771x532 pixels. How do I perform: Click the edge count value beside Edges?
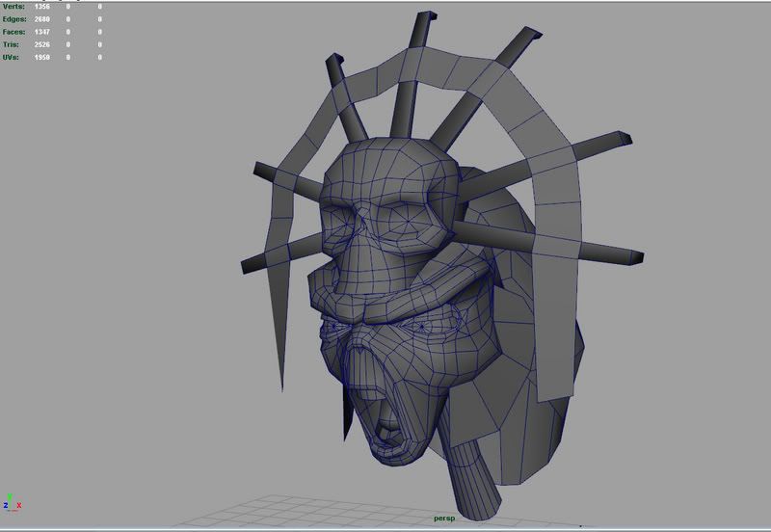click(42, 19)
